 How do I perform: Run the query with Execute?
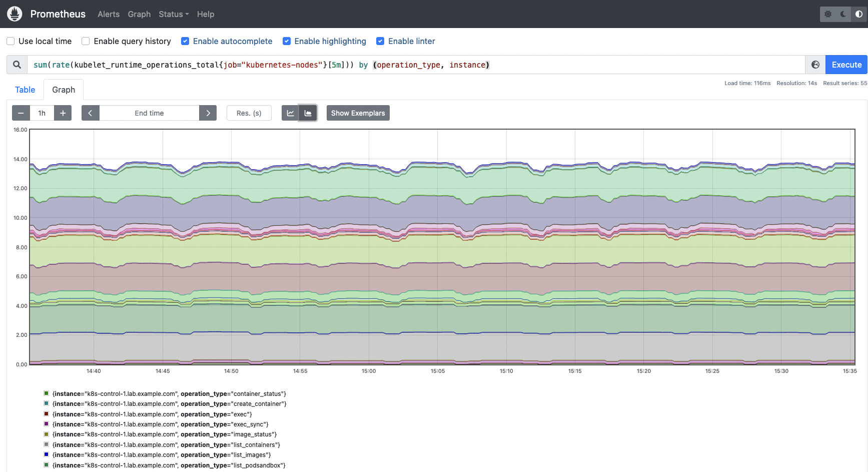[846, 65]
